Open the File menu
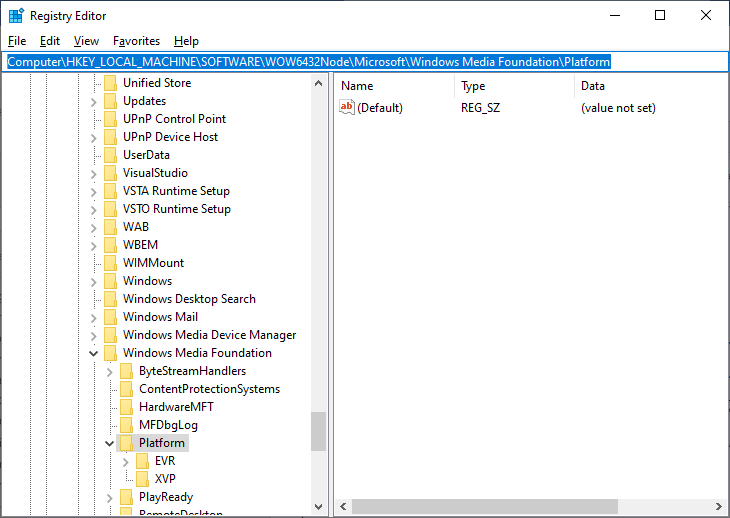 tap(17, 41)
